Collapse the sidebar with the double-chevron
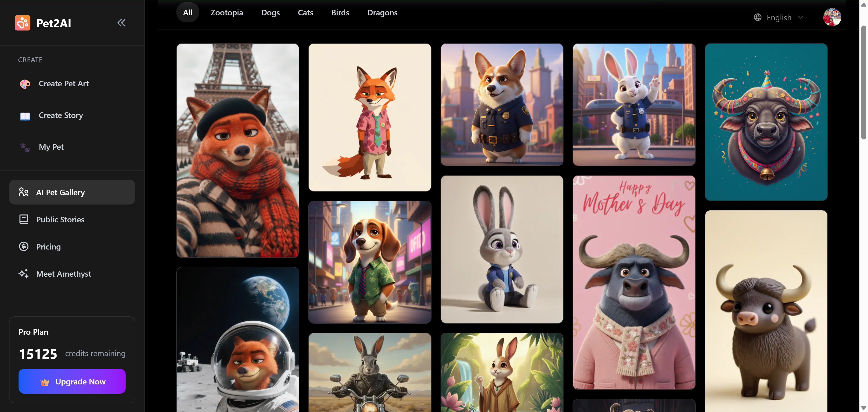 [x=121, y=23]
